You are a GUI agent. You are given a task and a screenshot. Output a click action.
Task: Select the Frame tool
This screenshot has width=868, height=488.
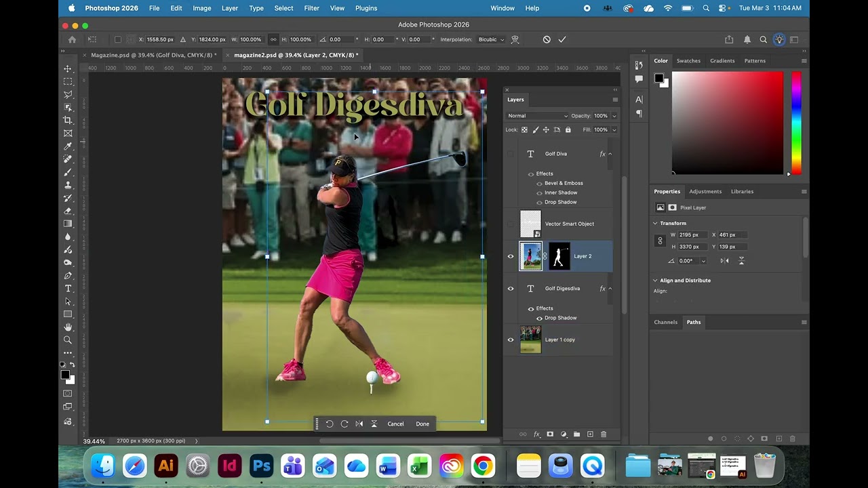[68, 133]
